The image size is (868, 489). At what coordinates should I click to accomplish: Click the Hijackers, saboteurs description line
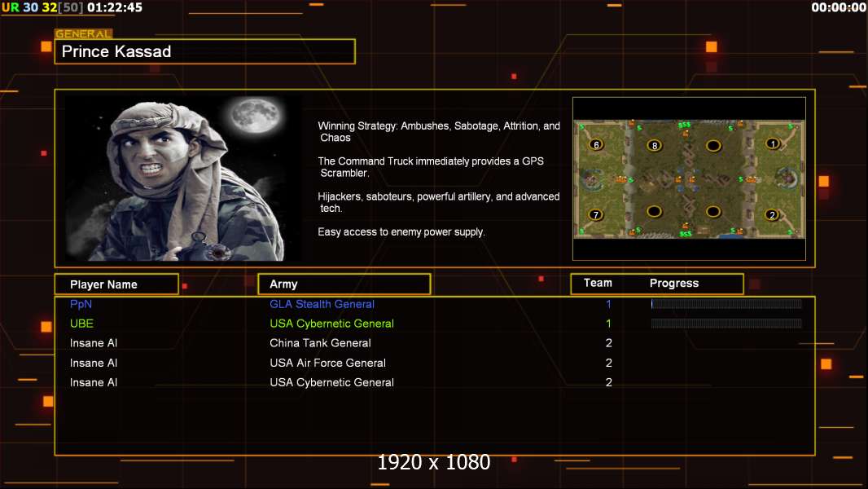coord(438,202)
